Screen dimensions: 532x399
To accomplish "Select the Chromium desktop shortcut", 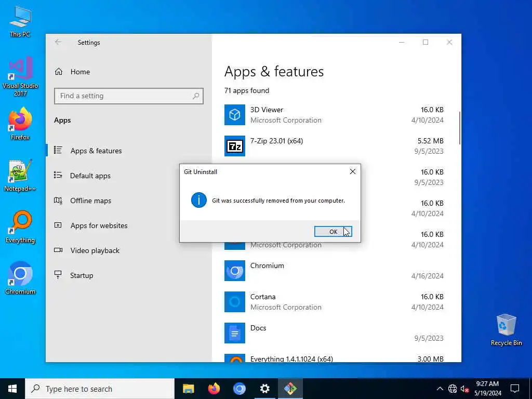I will [20, 278].
